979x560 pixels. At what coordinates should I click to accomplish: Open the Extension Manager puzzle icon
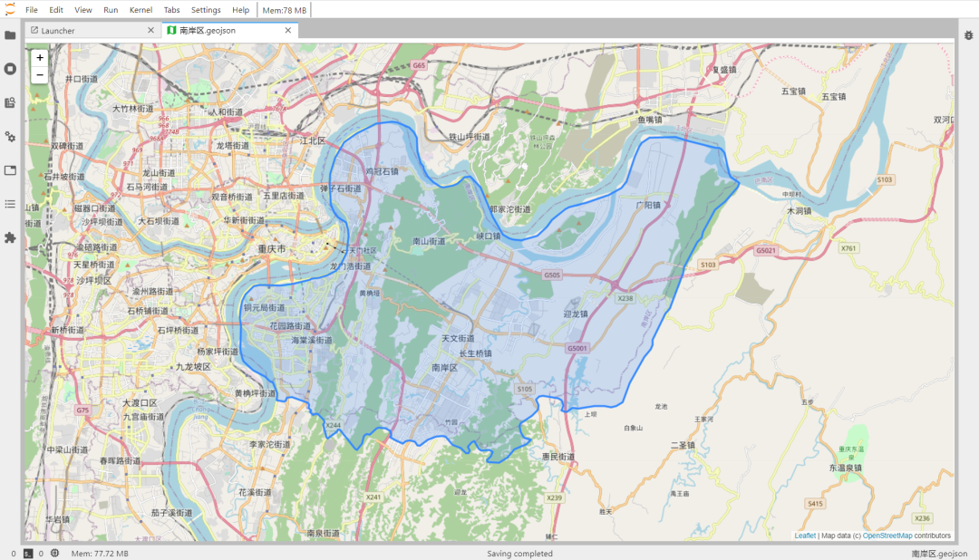[x=10, y=237]
